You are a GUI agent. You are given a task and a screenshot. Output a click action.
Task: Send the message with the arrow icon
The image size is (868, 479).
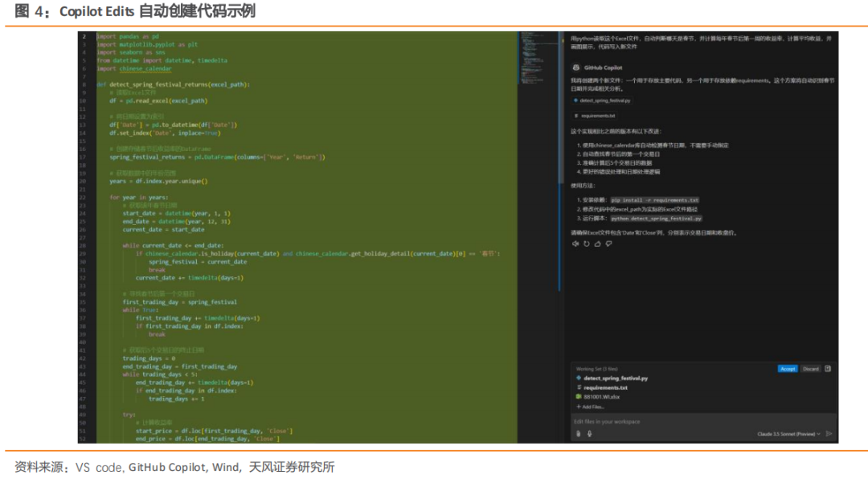[x=829, y=434]
